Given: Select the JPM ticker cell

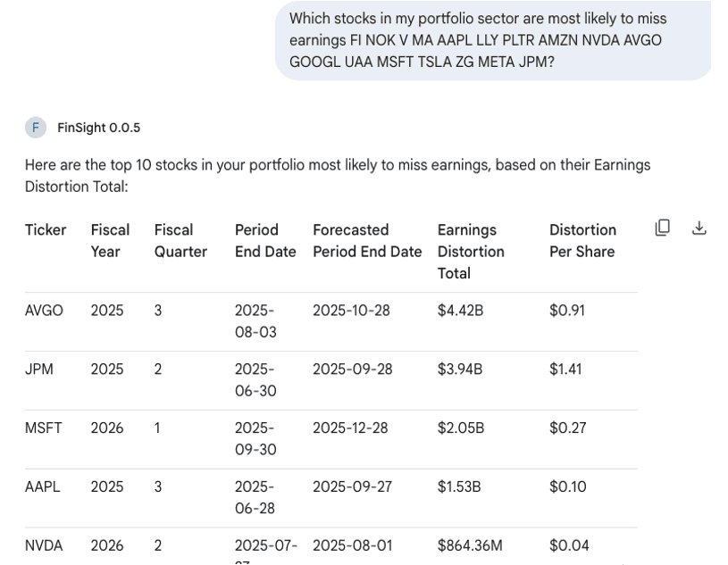Looking at the screenshot, I should click(x=39, y=370).
